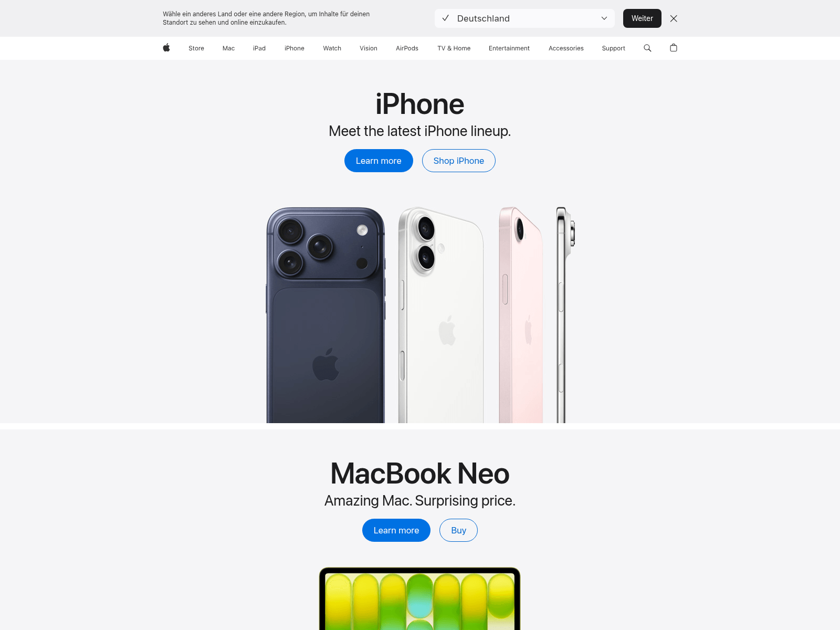Open the shopping bag icon
This screenshot has width=840, height=630.
[x=674, y=48]
